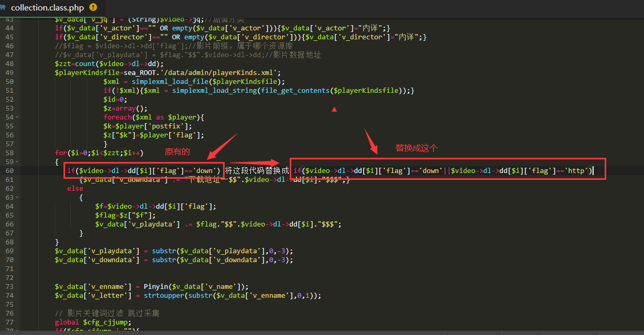Click the 'else' keyword on line 62
This screenshot has width=644, height=335.
75,188
